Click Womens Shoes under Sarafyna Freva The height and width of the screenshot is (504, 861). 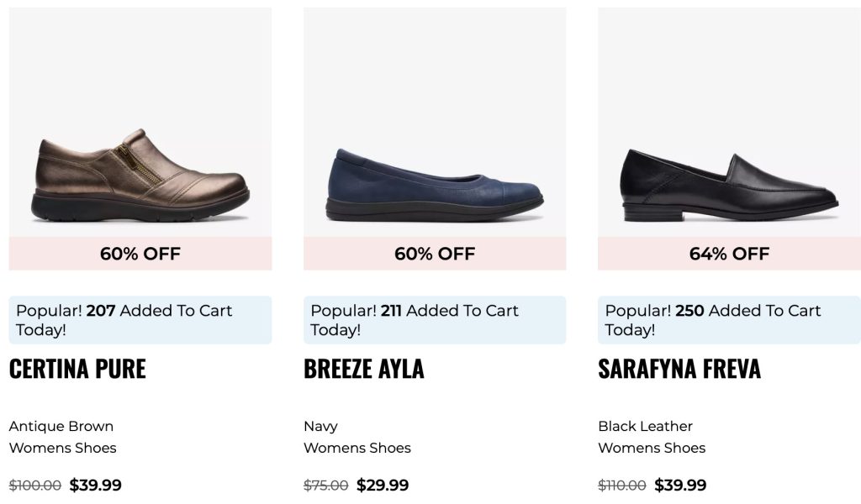coord(652,448)
